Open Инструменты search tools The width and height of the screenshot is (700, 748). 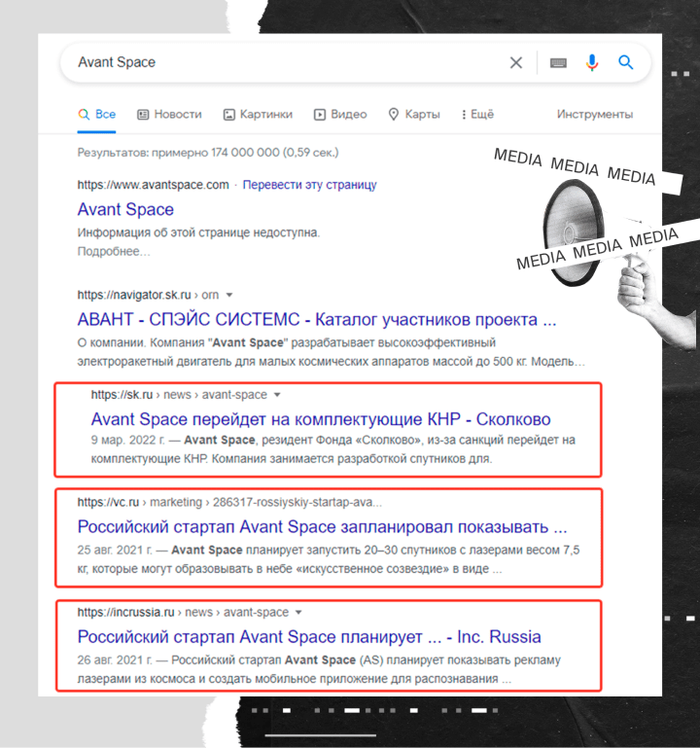tap(595, 115)
